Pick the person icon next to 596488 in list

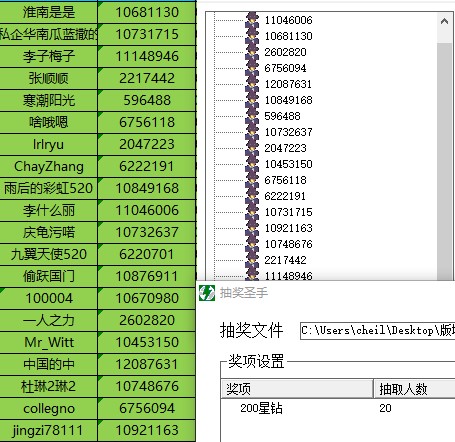click(x=252, y=116)
